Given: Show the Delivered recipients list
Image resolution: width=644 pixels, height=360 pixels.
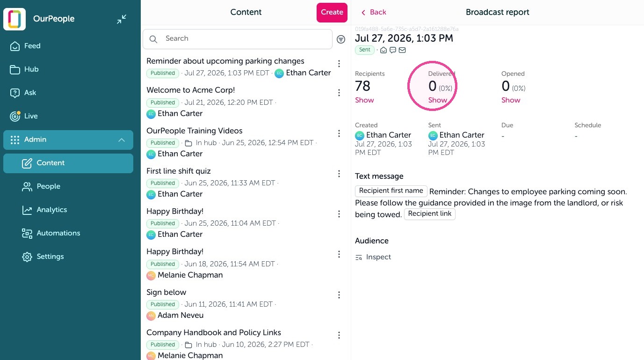Looking at the screenshot, I should click(438, 100).
